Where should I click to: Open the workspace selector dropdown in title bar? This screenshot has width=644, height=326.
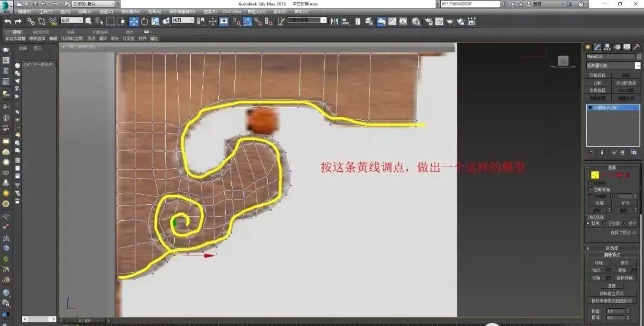coord(94,4)
